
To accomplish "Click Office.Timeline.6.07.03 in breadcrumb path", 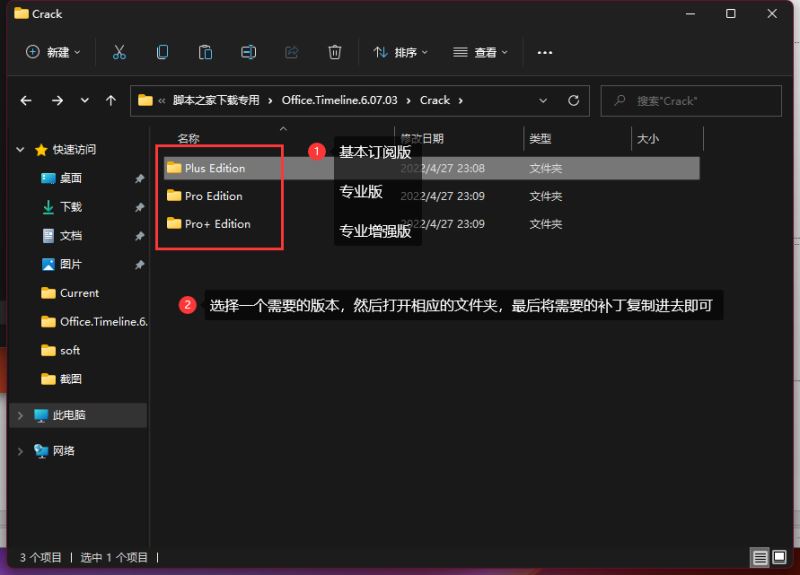I will pos(339,100).
